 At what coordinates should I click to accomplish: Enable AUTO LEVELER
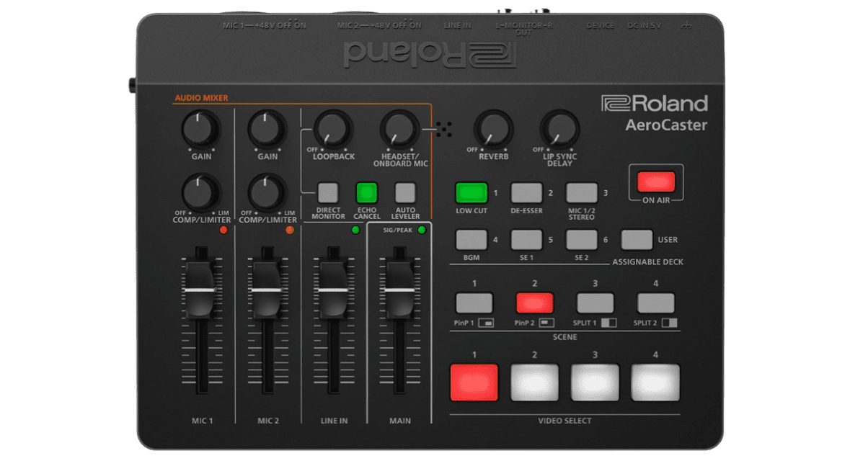[x=404, y=193]
